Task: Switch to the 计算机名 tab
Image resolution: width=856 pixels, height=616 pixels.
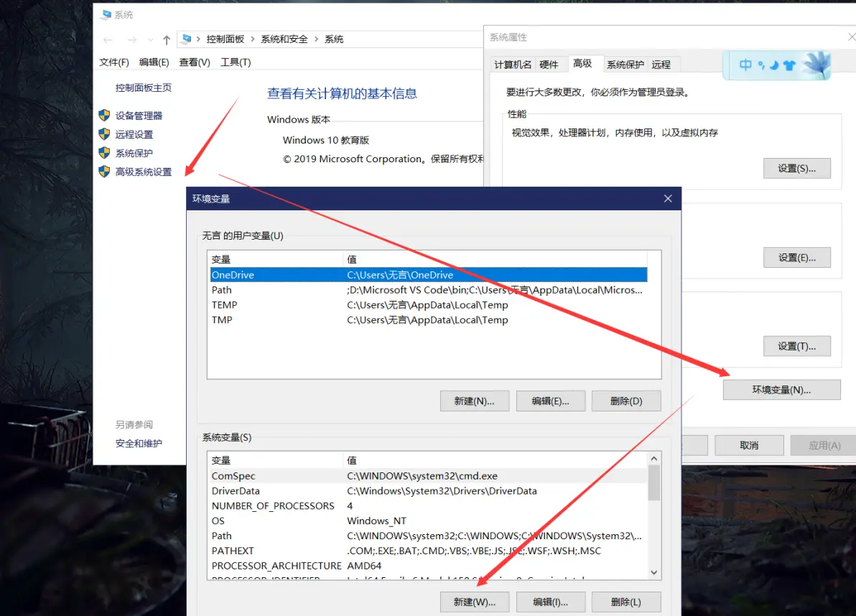Action: pos(513,65)
